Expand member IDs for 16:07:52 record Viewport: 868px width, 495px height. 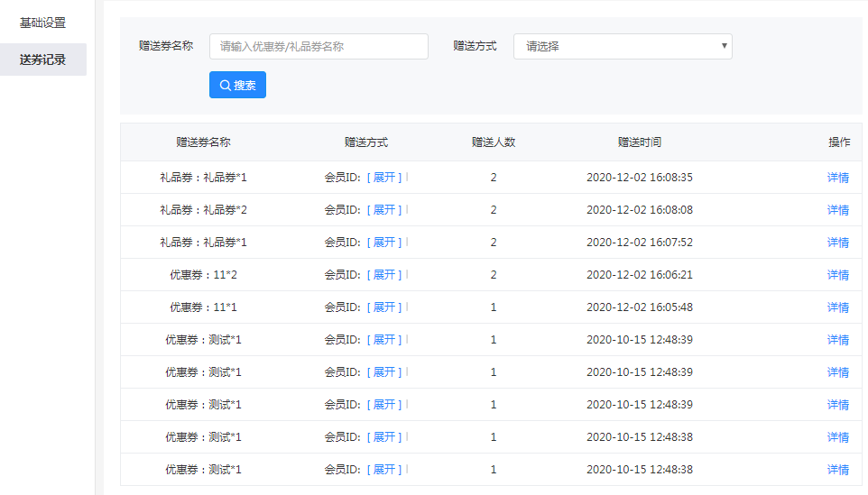tap(384, 243)
